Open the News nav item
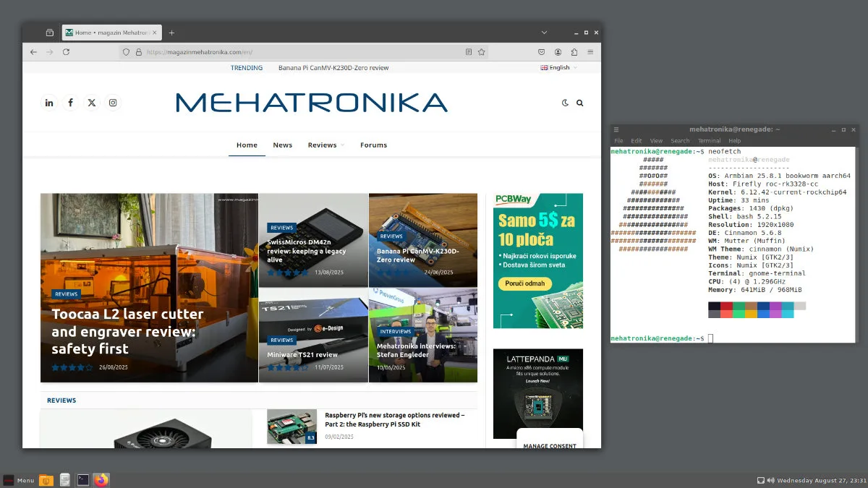The image size is (868, 488). click(x=283, y=145)
